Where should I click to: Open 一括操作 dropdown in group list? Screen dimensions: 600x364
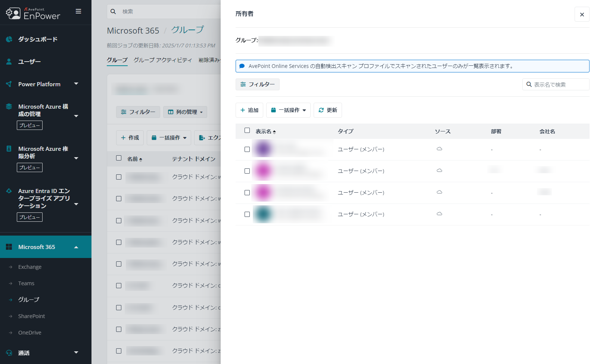click(169, 138)
